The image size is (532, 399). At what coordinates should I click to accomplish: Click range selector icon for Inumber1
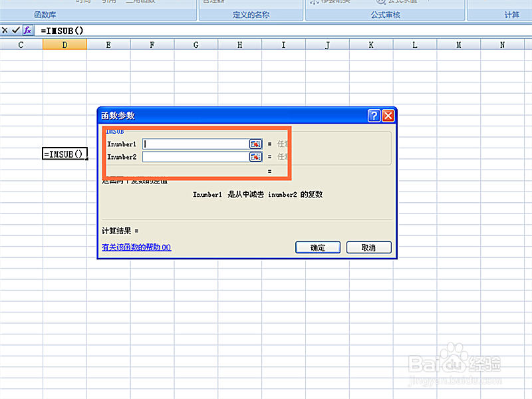(256, 144)
